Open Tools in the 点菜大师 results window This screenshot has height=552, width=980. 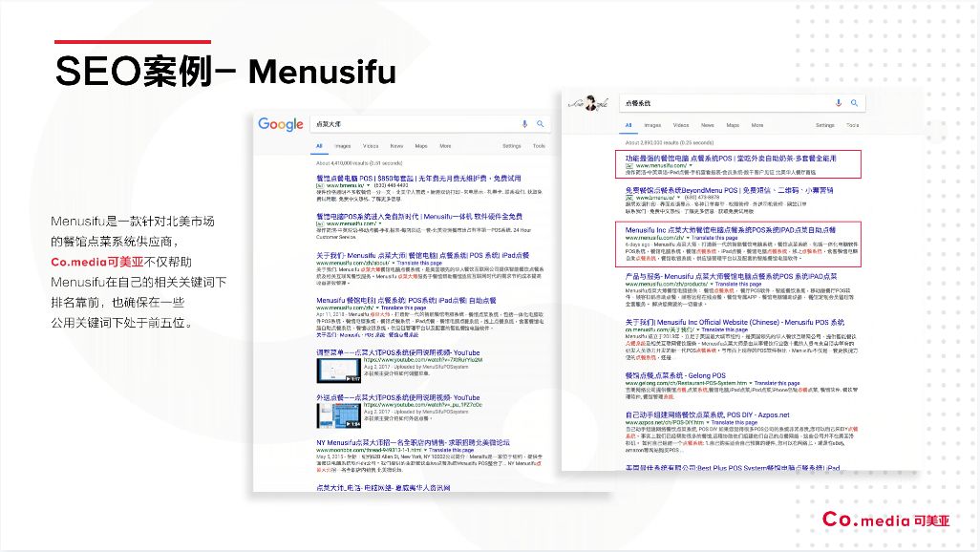pyautogui.click(x=539, y=146)
